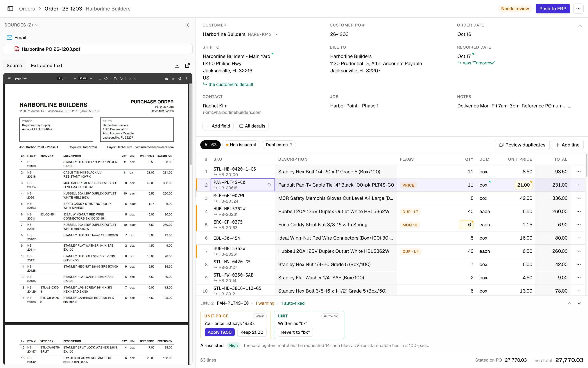Print the PDF document
This screenshot has width=588, height=368.
tap(180, 78)
